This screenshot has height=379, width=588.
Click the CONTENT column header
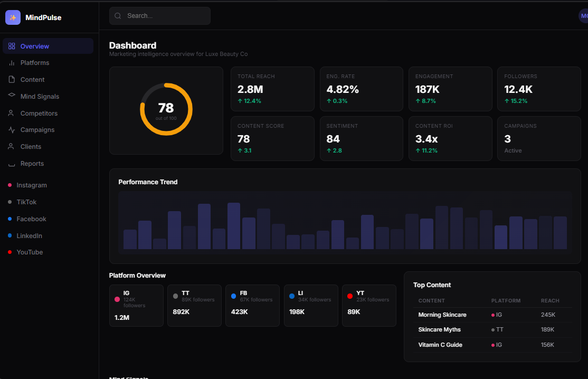[x=432, y=301]
